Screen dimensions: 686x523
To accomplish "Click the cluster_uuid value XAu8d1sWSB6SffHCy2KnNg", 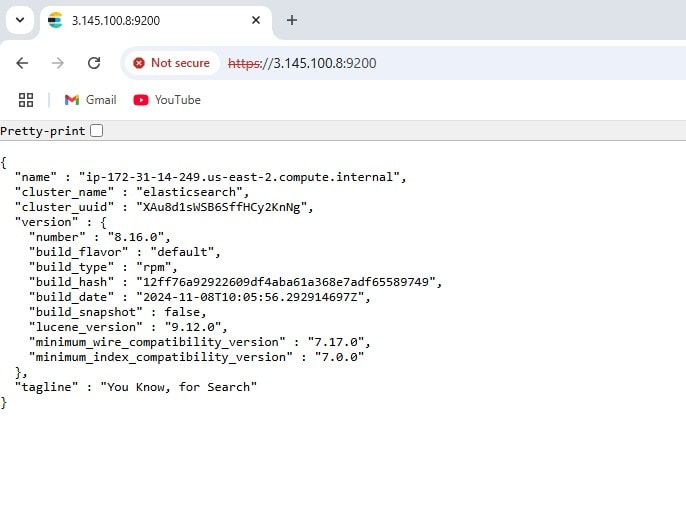I will [x=221, y=207].
